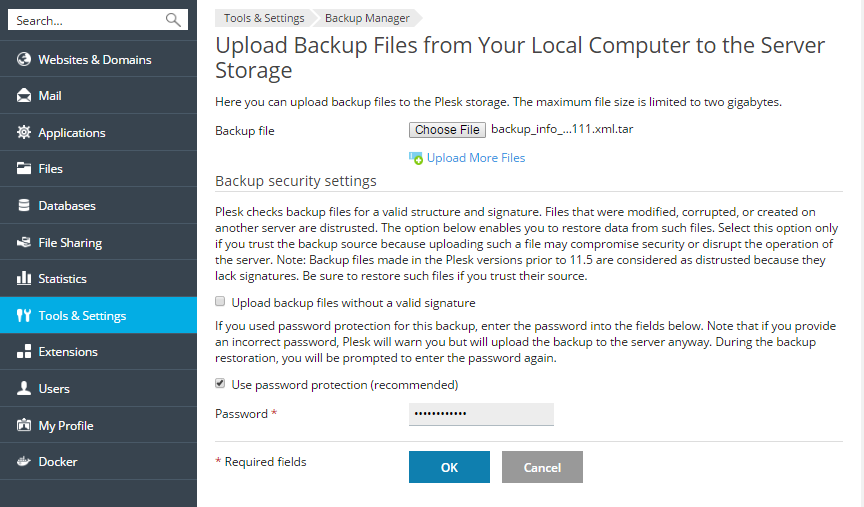Click the Databases stack icon

coord(25,206)
